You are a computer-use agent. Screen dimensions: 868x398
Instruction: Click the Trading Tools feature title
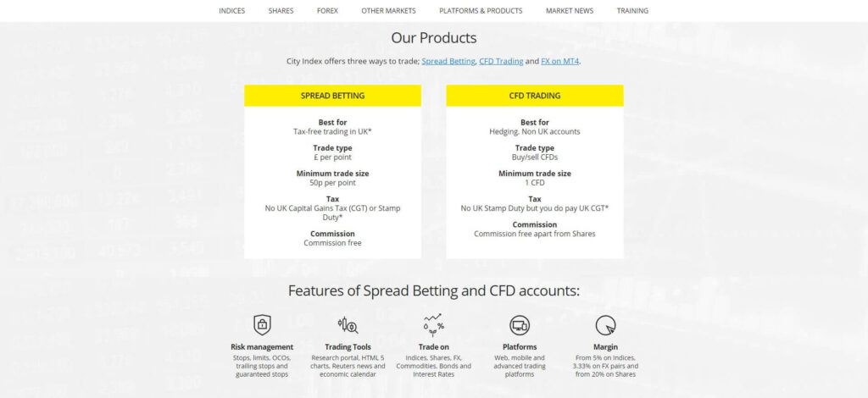pyautogui.click(x=348, y=347)
